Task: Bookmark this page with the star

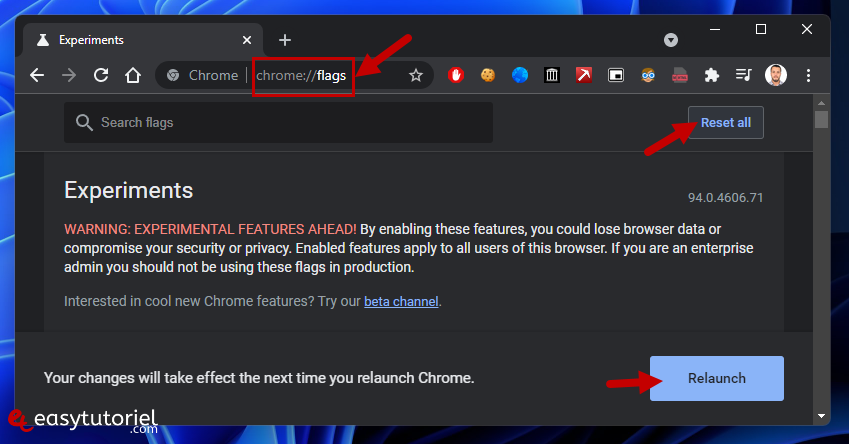Action: [x=415, y=75]
